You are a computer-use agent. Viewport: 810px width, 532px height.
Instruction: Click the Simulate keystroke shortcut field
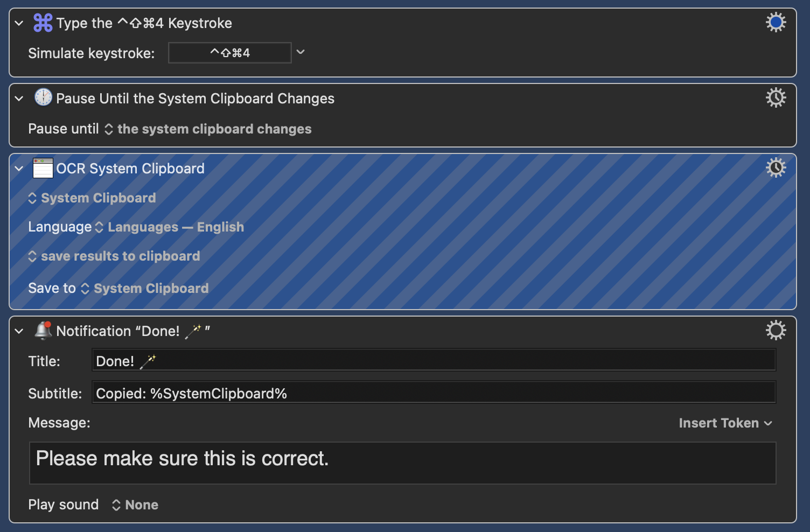(x=230, y=53)
